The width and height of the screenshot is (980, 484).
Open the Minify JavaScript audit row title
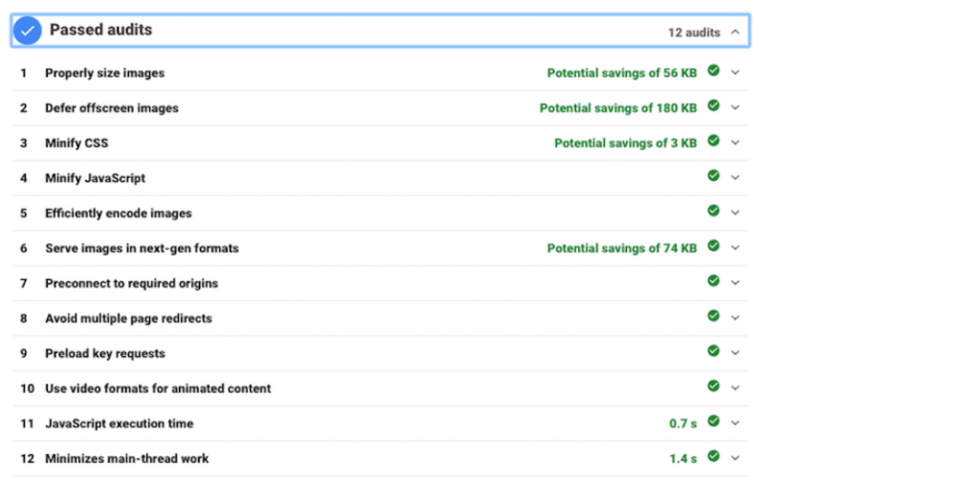coord(95,178)
